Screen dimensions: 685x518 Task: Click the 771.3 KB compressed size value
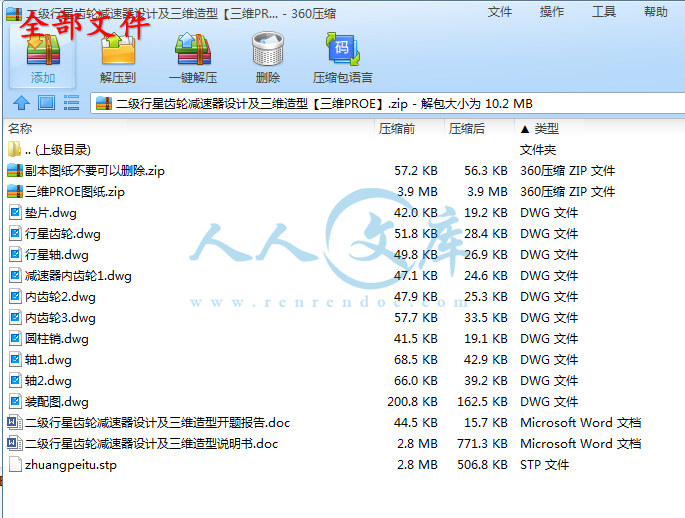(x=482, y=443)
